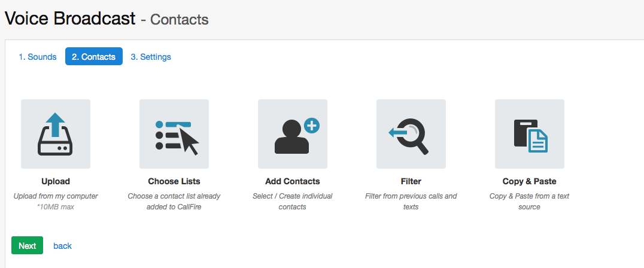The image size is (644, 268).
Task: Click the Add Contacts bold label
Action: click(x=293, y=181)
